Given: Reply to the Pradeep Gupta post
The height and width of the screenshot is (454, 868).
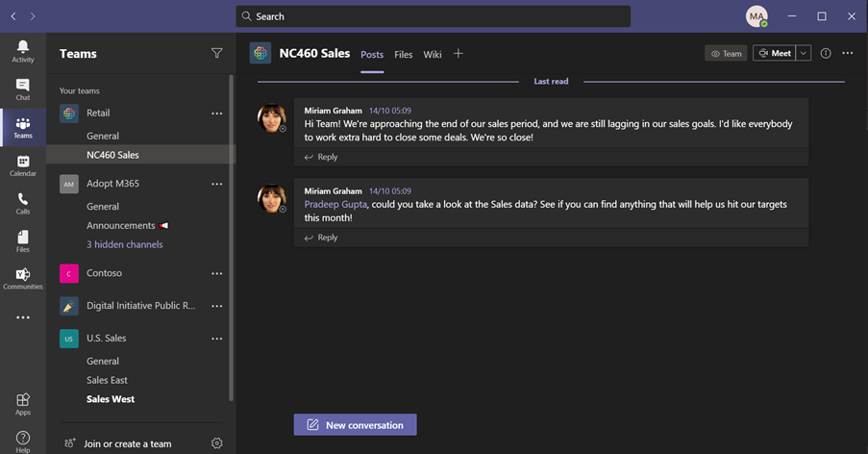Looking at the screenshot, I should click(x=321, y=237).
